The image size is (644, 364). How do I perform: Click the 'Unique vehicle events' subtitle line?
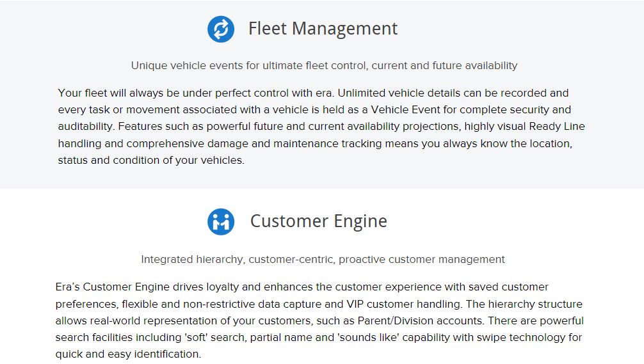pyautogui.click(x=324, y=65)
